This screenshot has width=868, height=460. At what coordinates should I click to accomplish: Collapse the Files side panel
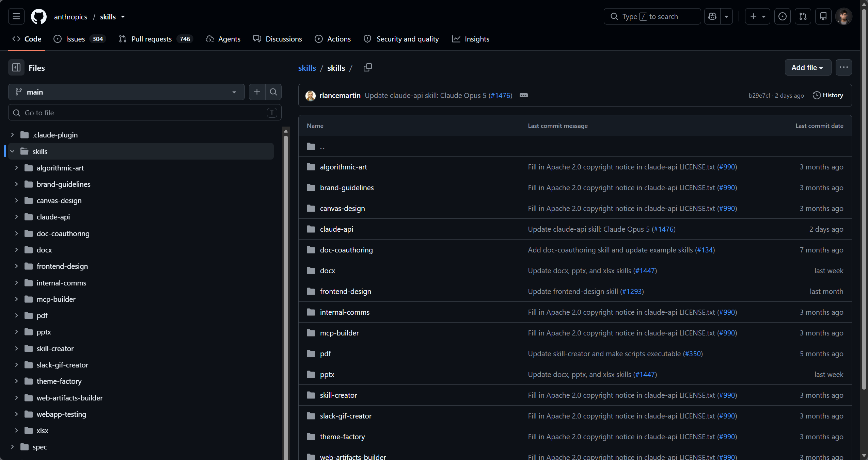point(16,67)
